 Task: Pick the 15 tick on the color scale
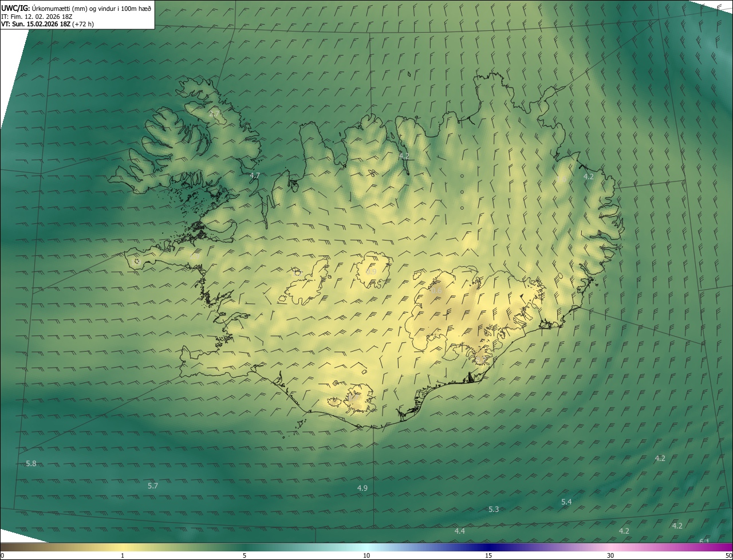[488, 555]
